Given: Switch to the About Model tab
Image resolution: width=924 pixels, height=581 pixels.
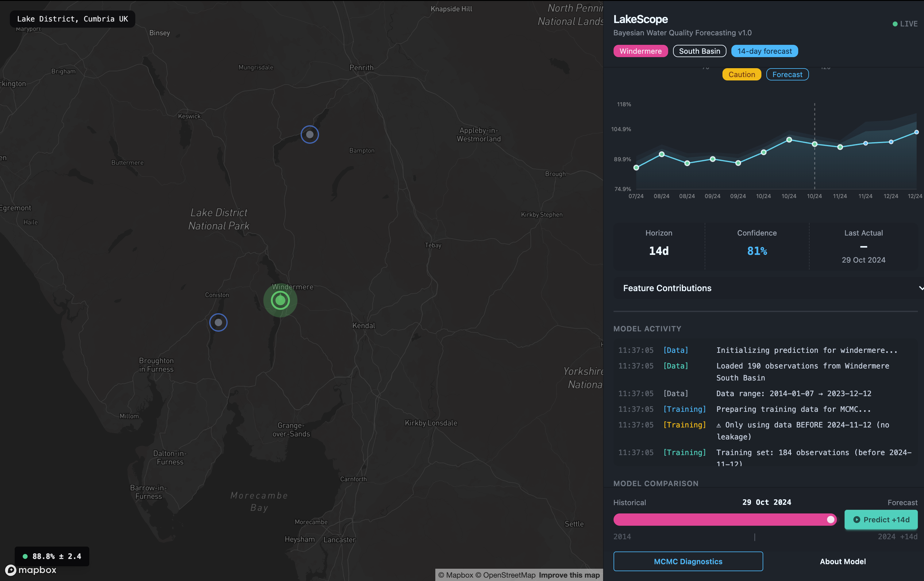Looking at the screenshot, I should pyautogui.click(x=843, y=561).
